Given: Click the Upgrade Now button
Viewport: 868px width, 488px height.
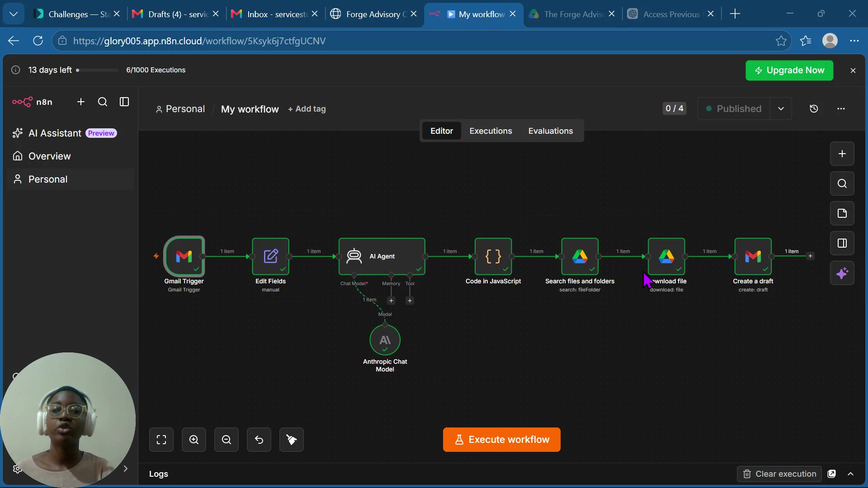Looking at the screenshot, I should click(789, 70).
